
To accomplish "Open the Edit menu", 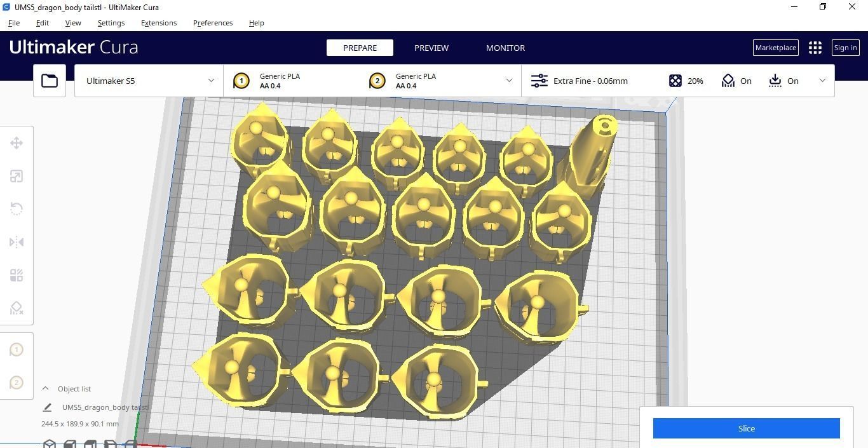I will click(42, 23).
